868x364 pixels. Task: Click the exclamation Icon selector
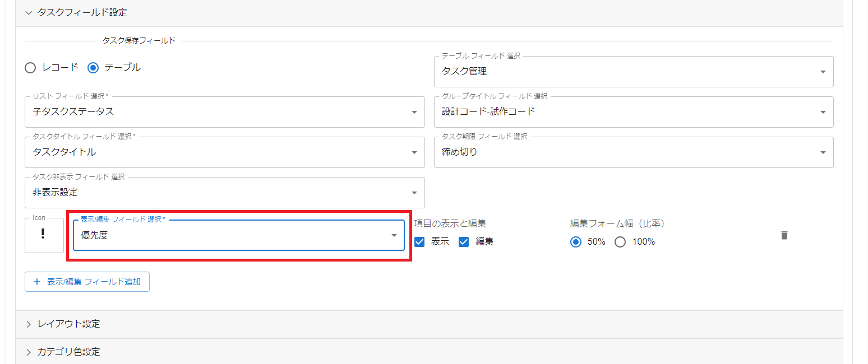pyautogui.click(x=44, y=234)
